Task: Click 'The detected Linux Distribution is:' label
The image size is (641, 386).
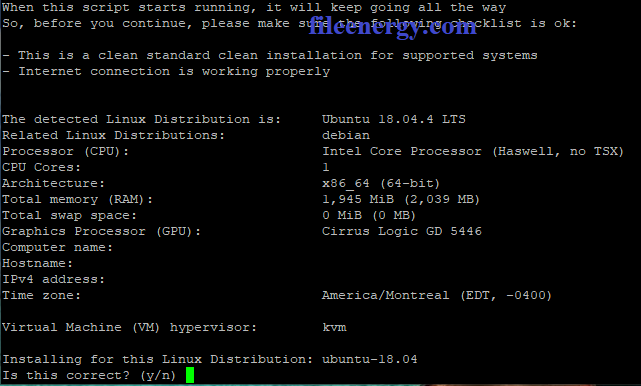Action: point(141,119)
